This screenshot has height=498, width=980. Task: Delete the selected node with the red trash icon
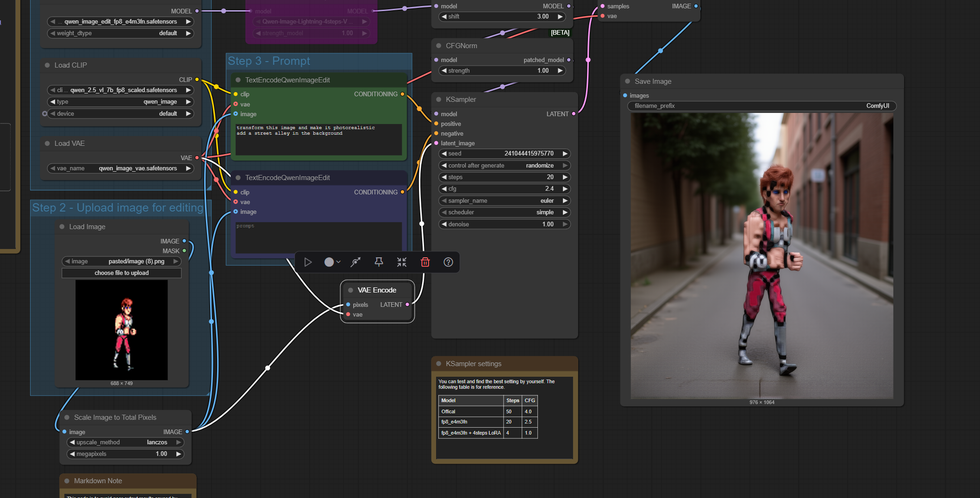[x=425, y=262]
